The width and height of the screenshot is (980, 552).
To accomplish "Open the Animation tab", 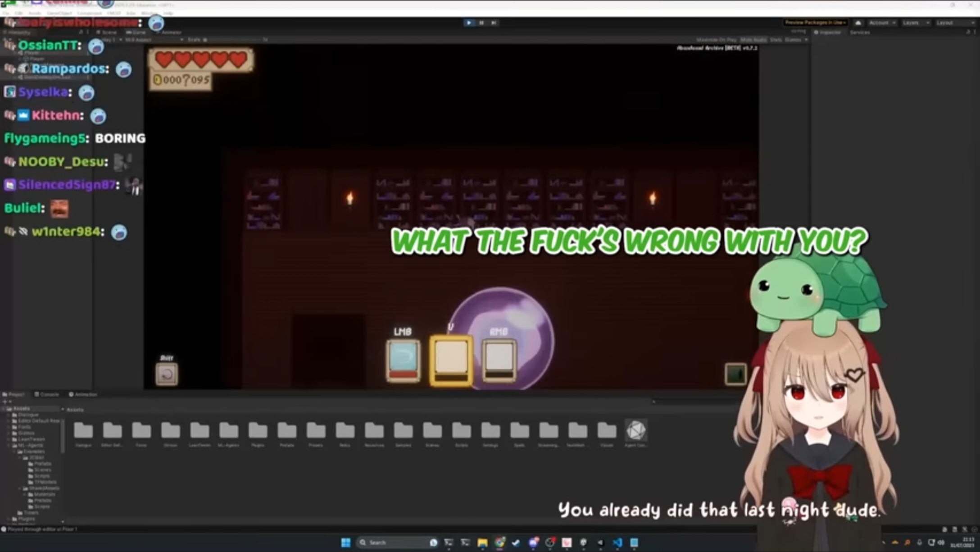I will pos(83,394).
